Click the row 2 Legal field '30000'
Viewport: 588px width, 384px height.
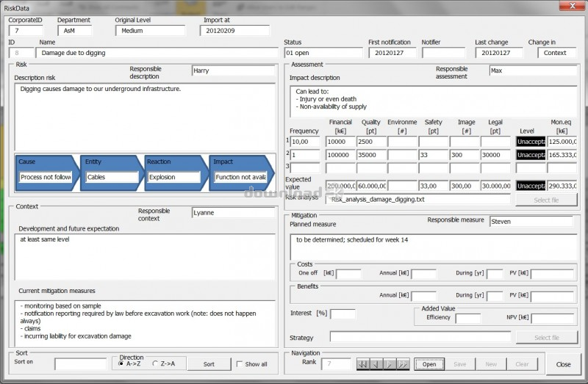(x=495, y=155)
